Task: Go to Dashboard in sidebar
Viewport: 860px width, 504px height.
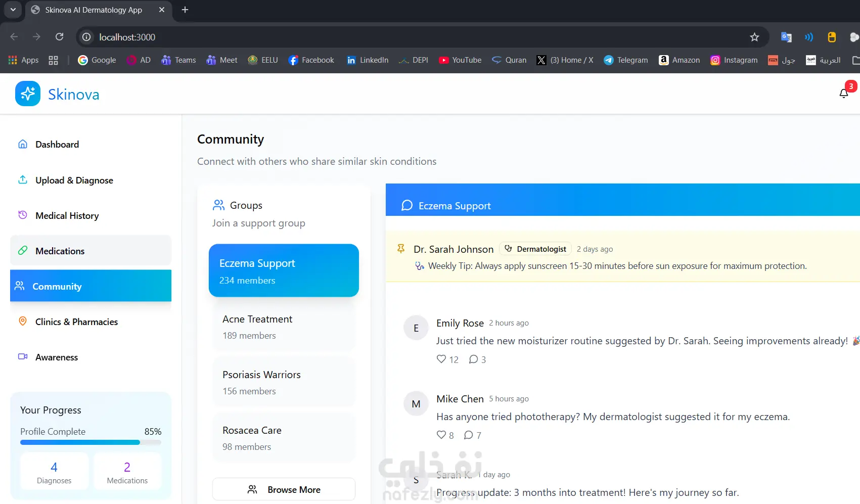Action: click(91, 144)
